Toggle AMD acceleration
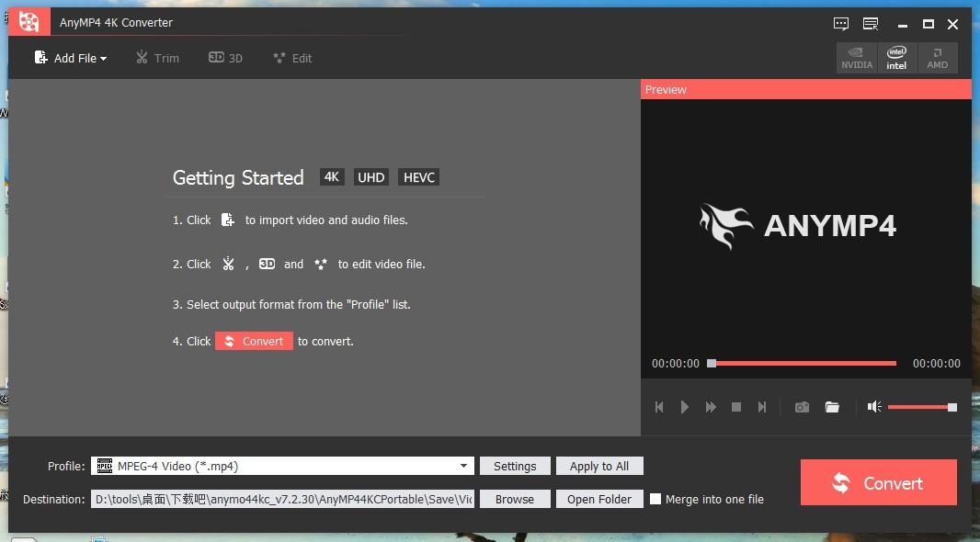Viewport: 980px width, 542px height. click(x=937, y=58)
